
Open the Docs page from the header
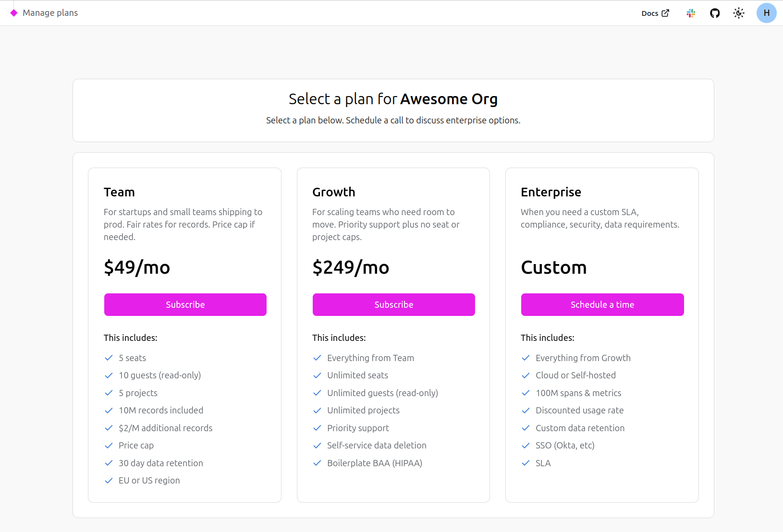(650, 13)
